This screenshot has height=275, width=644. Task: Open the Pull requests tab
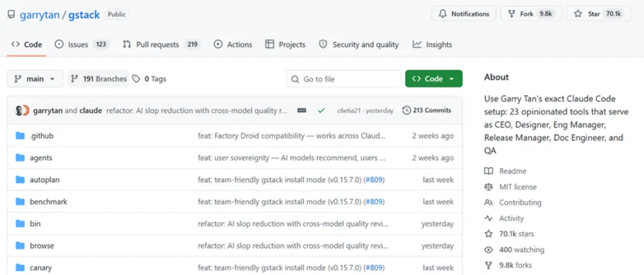pyautogui.click(x=161, y=45)
